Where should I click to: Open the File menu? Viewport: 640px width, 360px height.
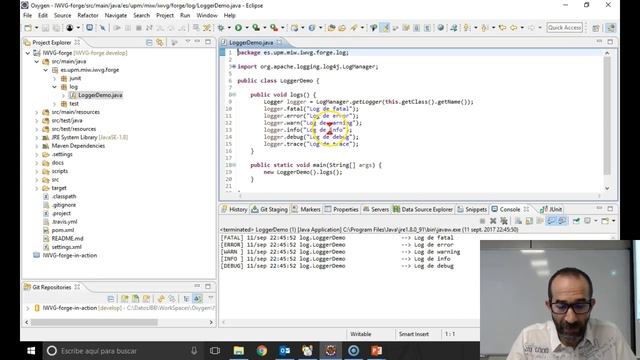click(x=27, y=16)
